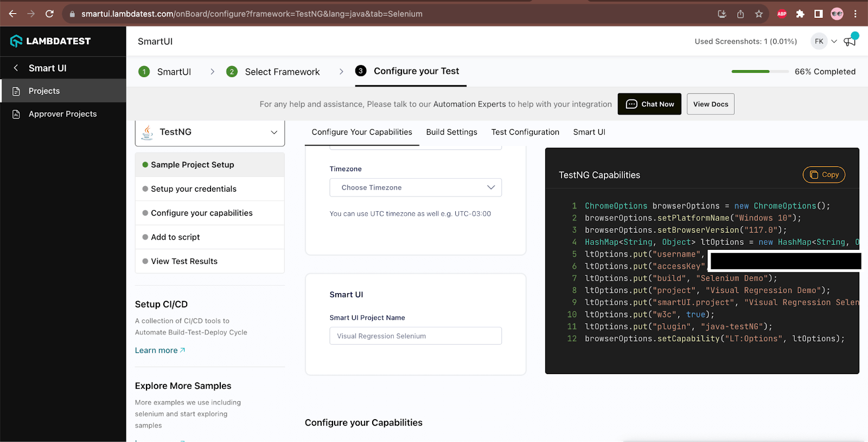Open the extensions puzzle icon
Viewport: 868px width, 442px height.
point(800,14)
